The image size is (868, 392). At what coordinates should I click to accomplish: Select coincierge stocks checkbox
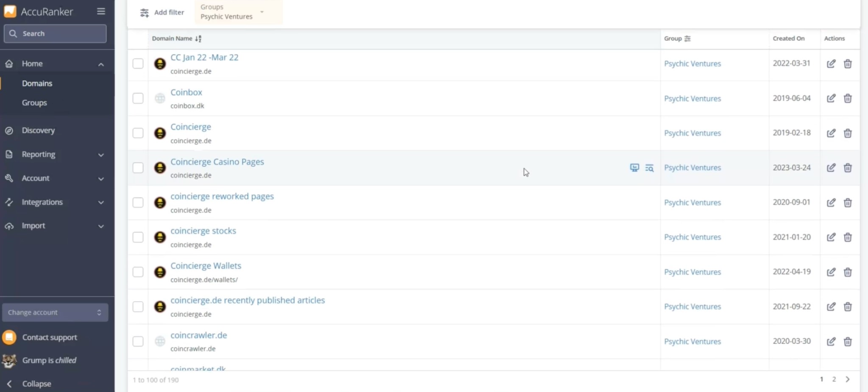(x=138, y=237)
